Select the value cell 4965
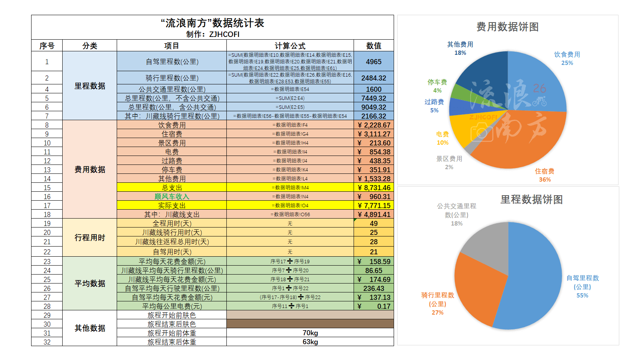 (x=374, y=61)
